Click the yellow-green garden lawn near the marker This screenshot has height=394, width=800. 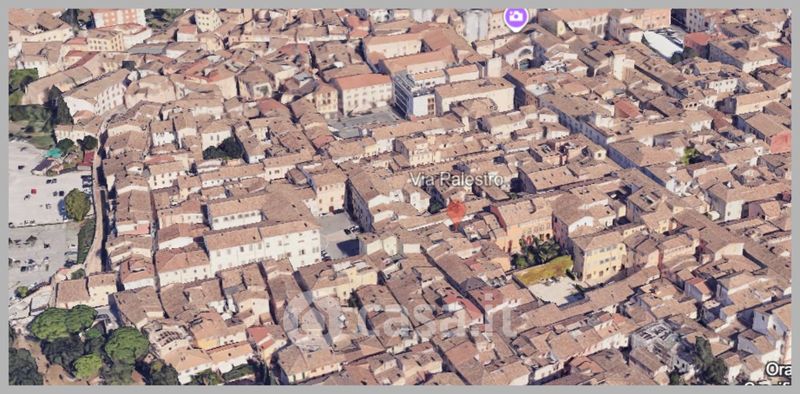coord(544,270)
